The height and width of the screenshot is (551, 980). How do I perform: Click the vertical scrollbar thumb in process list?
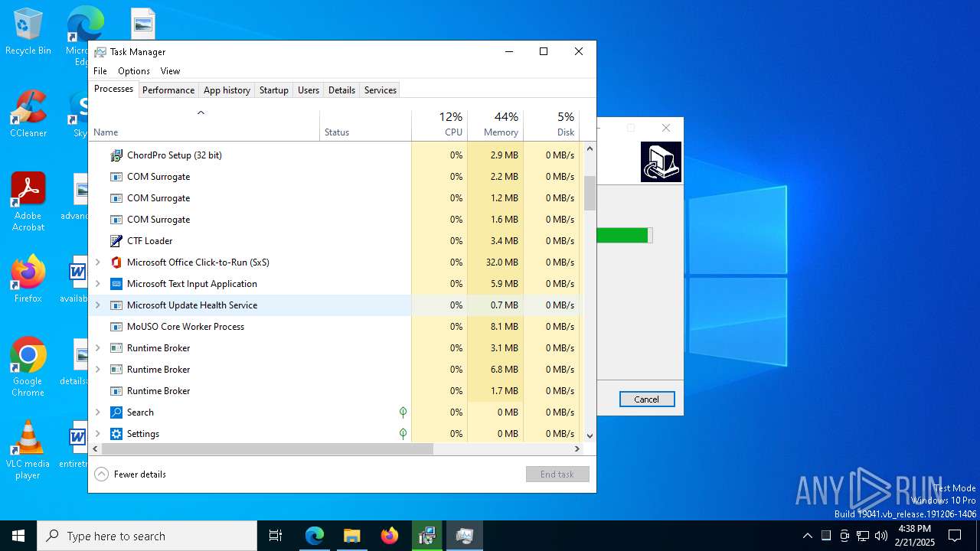click(x=590, y=193)
